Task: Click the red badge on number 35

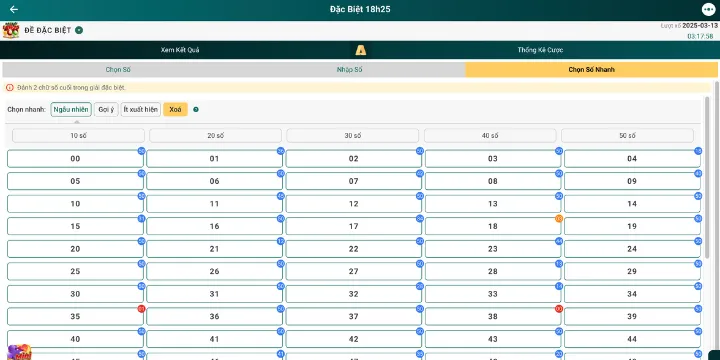Action: click(141, 309)
